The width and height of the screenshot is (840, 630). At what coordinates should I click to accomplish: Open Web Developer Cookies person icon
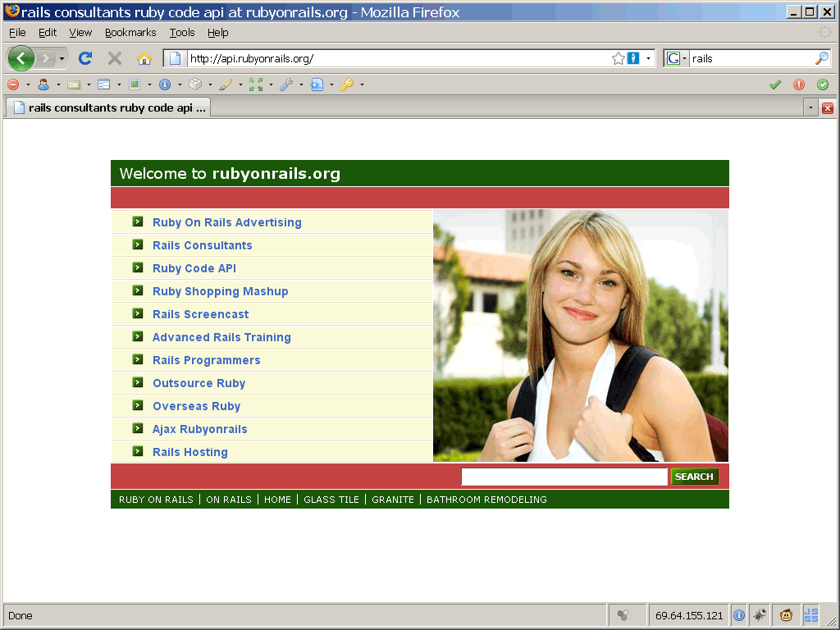43,84
